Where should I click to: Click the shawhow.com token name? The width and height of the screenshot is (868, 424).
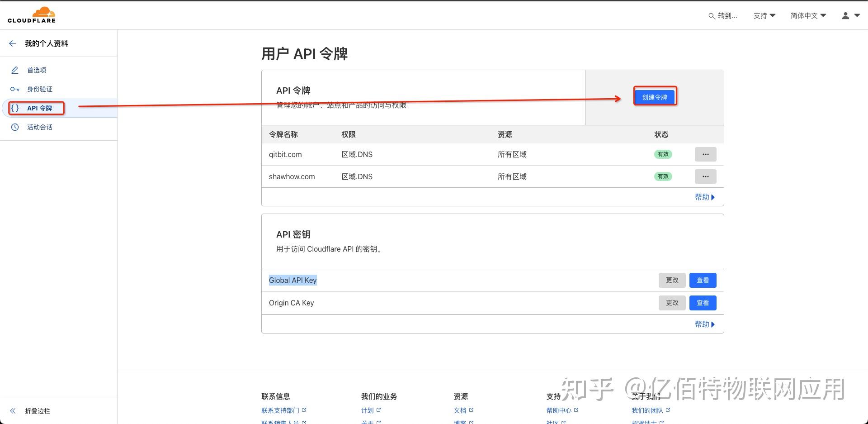(292, 176)
